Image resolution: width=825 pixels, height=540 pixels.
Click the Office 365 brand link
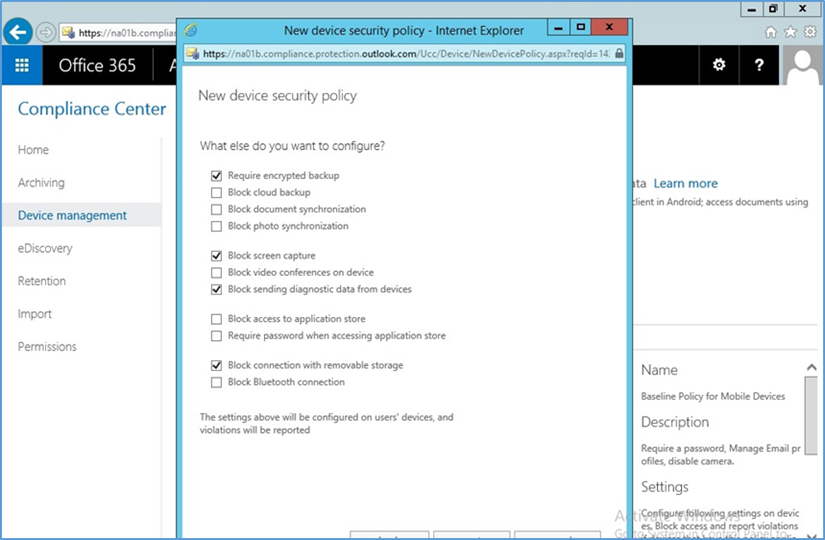[x=97, y=65]
